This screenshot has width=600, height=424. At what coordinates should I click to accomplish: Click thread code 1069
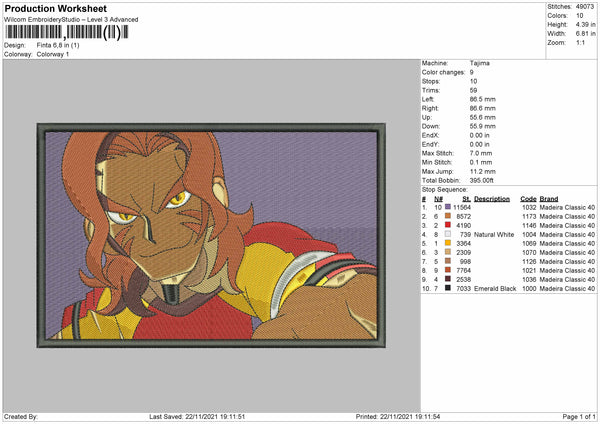(529, 243)
